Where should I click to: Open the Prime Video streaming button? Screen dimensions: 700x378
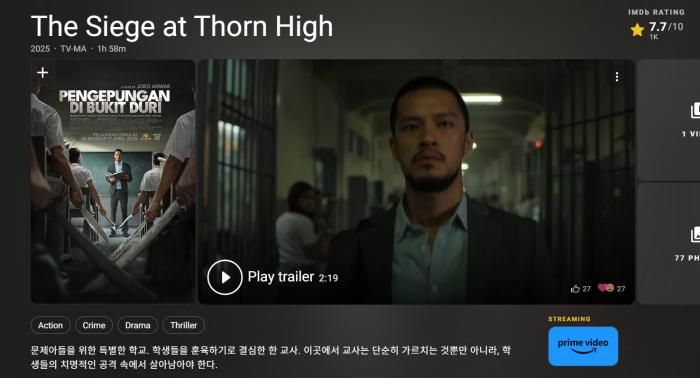click(x=583, y=346)
